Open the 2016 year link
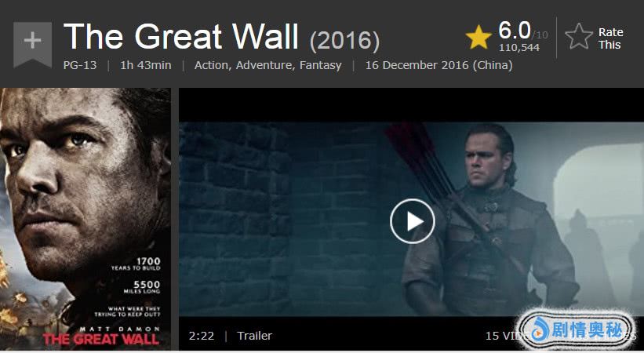 point(344,41)
